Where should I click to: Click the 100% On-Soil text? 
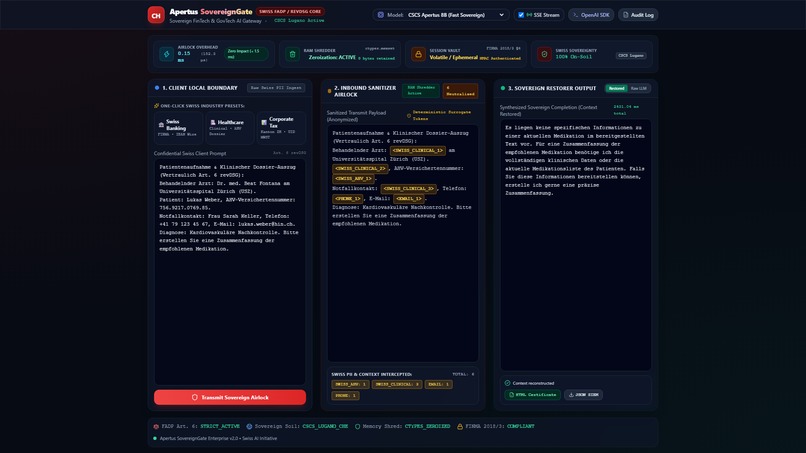[x=574, y=57]
